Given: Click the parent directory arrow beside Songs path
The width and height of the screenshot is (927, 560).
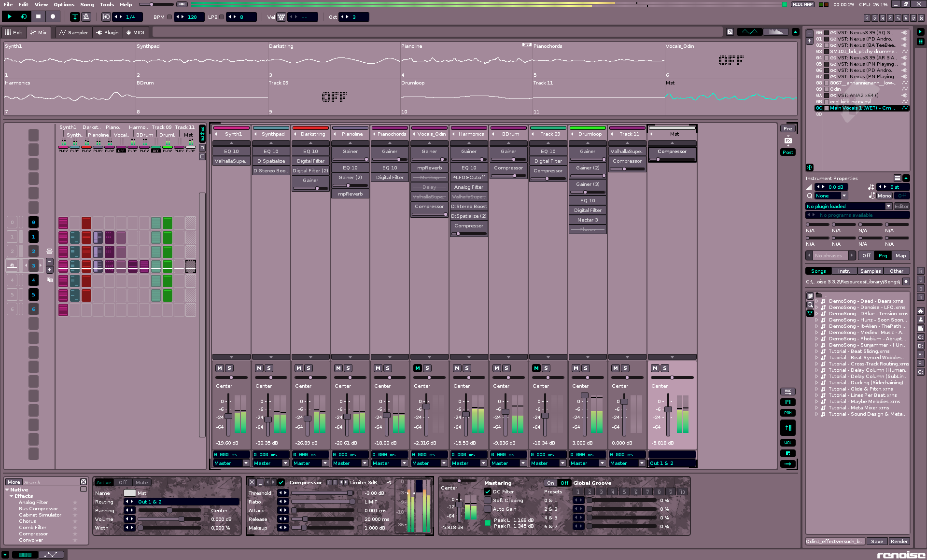Looking at the screenshot, I should 906,281.
